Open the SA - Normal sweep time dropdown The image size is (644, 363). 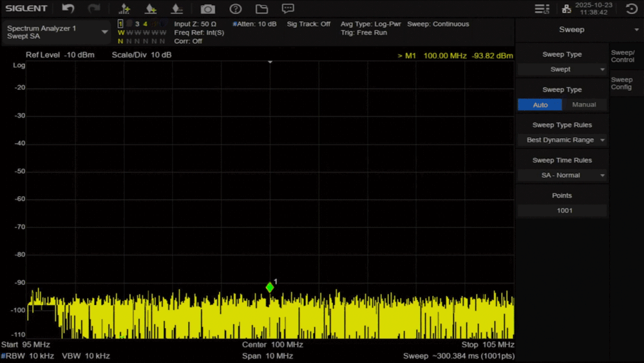point(562,175)
